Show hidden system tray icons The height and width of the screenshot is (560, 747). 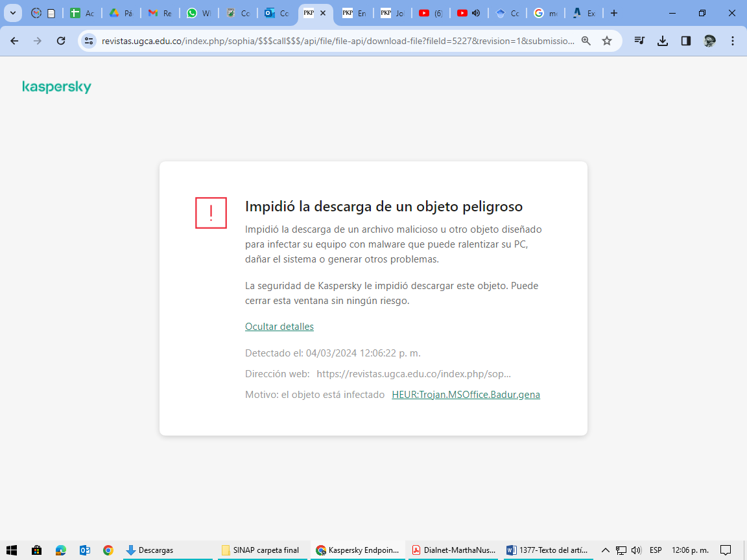point(606,550)
